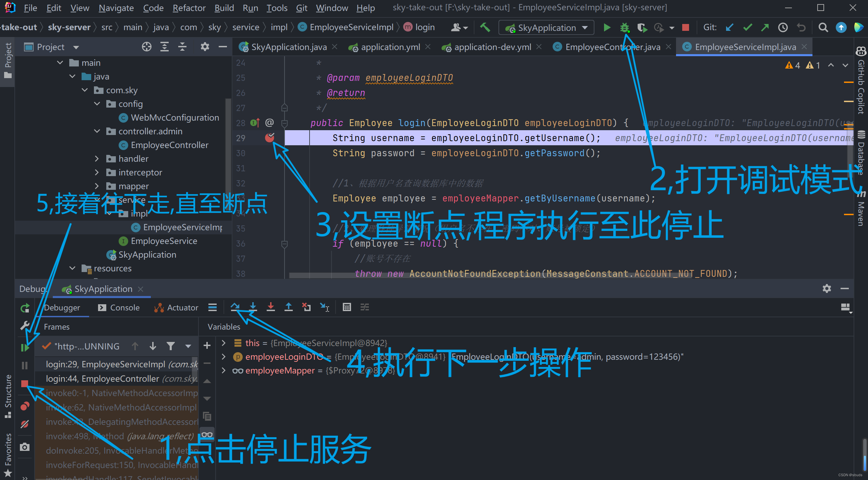Click the View Breakpoints icon
This screenshot has height=480, width=868.
click(25, 406)
